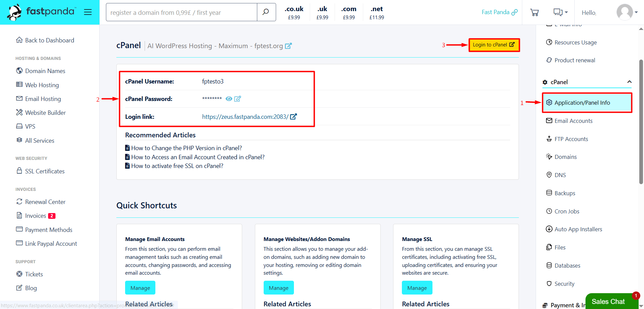The height and width of the screenshot is (309, 644).
Task: Open Security in right panel
Action: click(560, 283)
